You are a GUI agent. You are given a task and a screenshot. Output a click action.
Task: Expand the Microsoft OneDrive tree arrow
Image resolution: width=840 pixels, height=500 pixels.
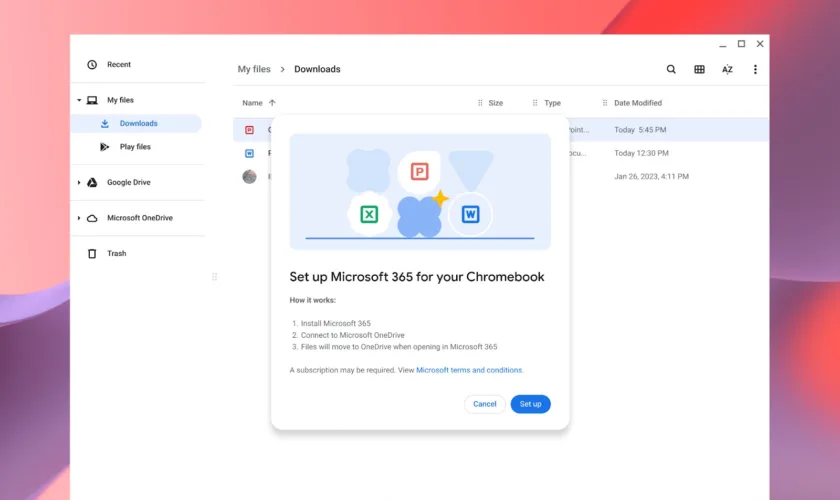coord(79,218)
